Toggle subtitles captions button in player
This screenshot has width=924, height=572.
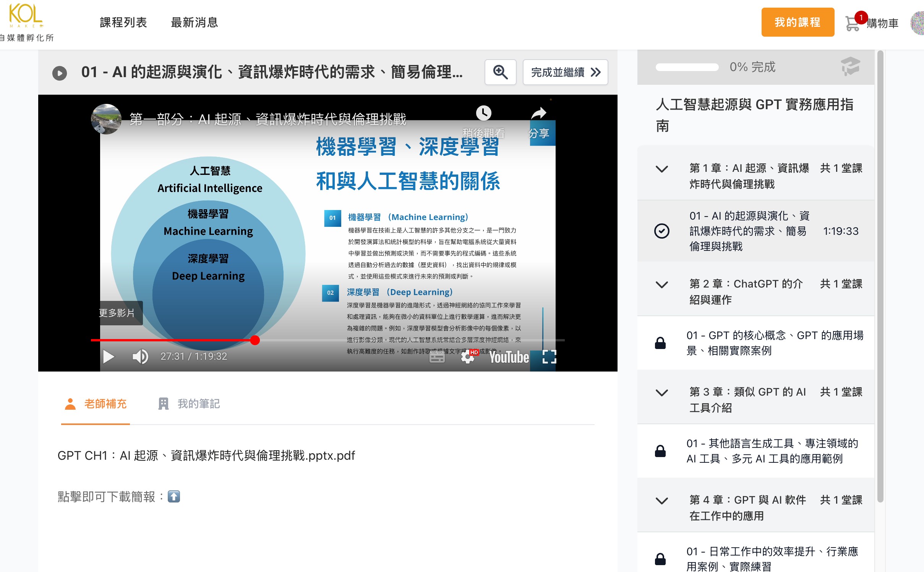tap(437, 357)
